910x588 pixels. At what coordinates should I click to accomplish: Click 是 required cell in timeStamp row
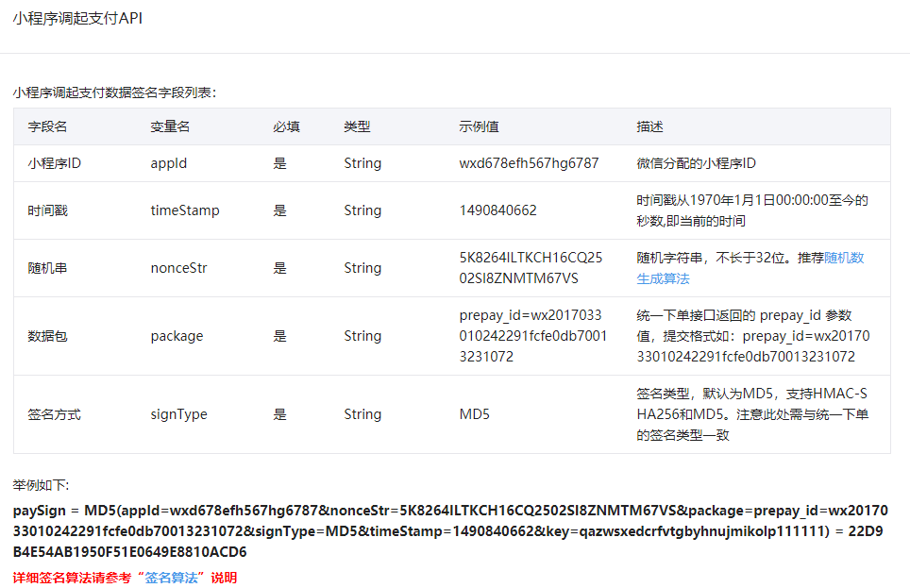coord(280,210)
